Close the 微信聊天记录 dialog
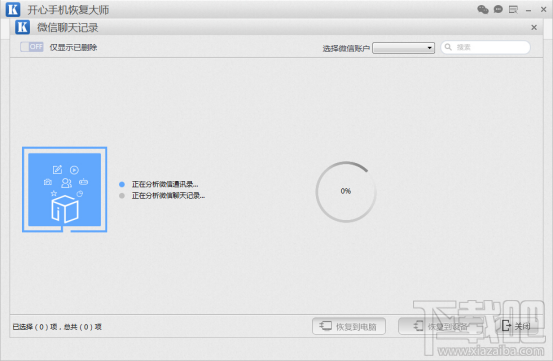Image resolution: width=553 pixels, height=361 pixels. 534,27
